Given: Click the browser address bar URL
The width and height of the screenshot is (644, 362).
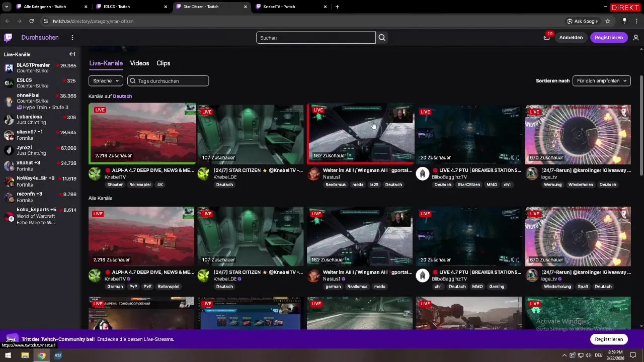Looking at the screenshot, I should point(93,21).
